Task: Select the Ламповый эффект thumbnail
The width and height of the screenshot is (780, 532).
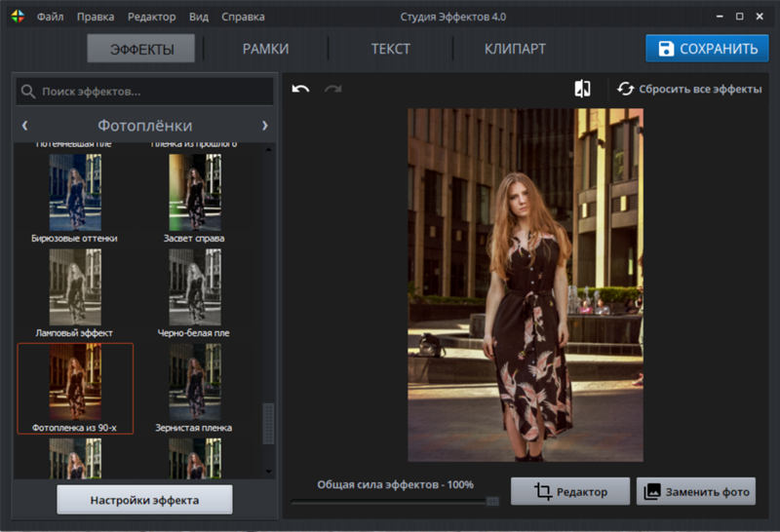Action: coord(75,287)
